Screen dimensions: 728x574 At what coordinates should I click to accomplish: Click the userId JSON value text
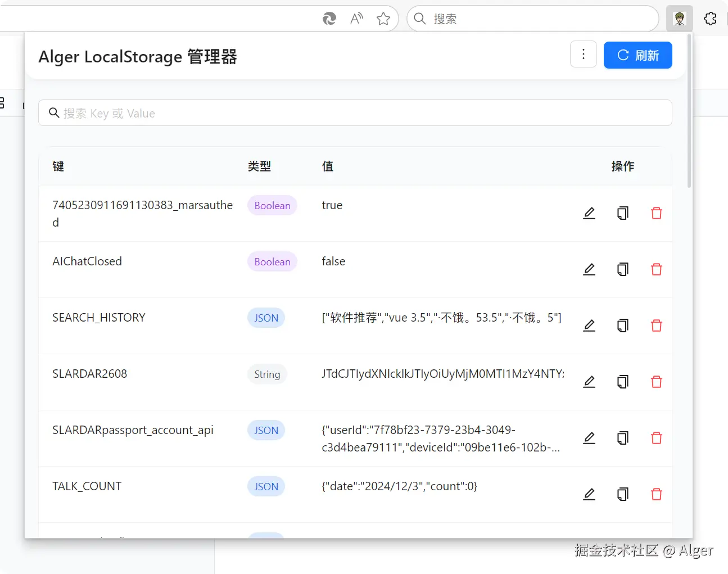pyautogui.click(x=441, y=439)
